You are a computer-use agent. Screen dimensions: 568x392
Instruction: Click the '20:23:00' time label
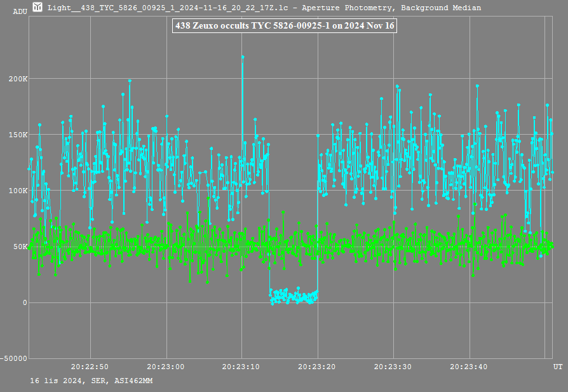point(166,367)
